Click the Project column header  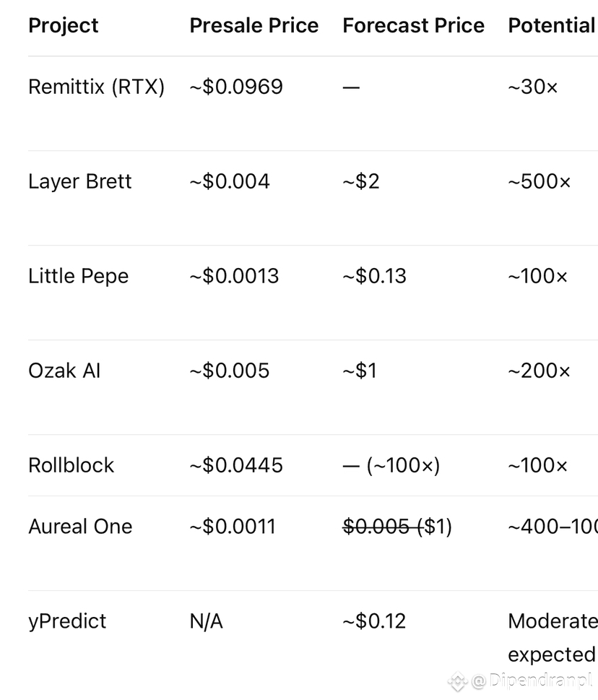[64, 25]
